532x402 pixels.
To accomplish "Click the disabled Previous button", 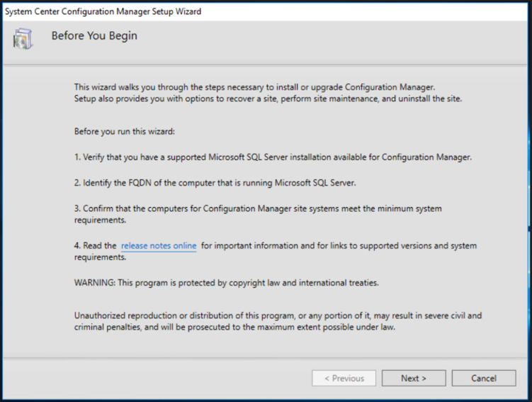I will tap(344, 378).
